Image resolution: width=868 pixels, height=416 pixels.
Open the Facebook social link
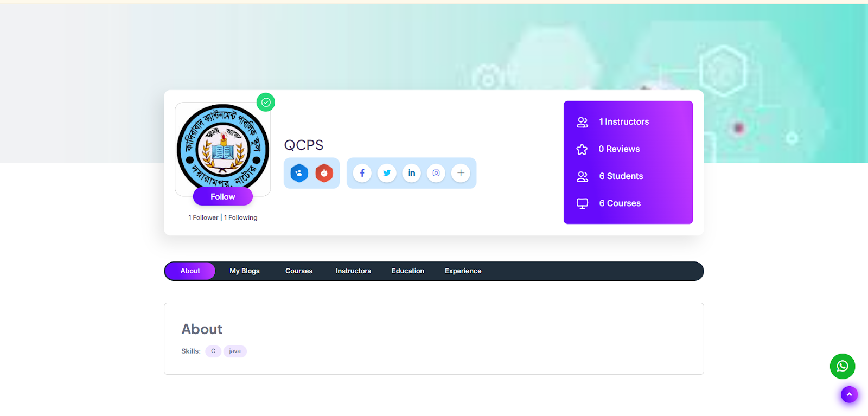click(362, 173)
